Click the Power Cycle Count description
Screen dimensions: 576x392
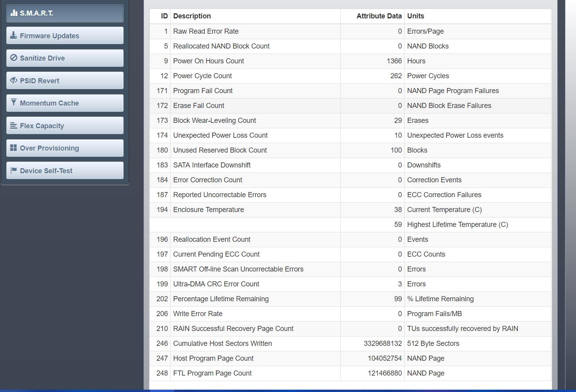click(202, 76)
